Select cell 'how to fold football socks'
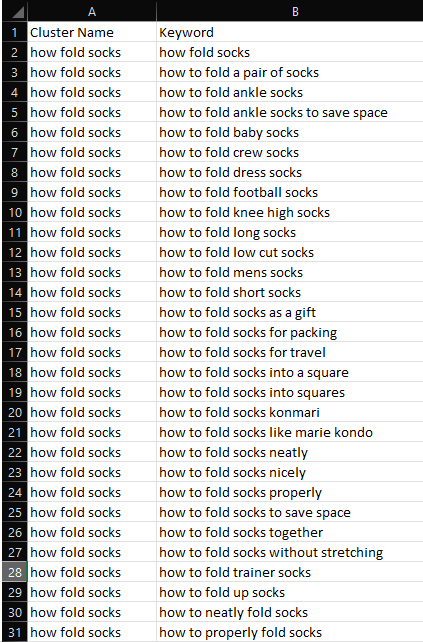This screenshot has width=423, height=642. tap(290, 192)
